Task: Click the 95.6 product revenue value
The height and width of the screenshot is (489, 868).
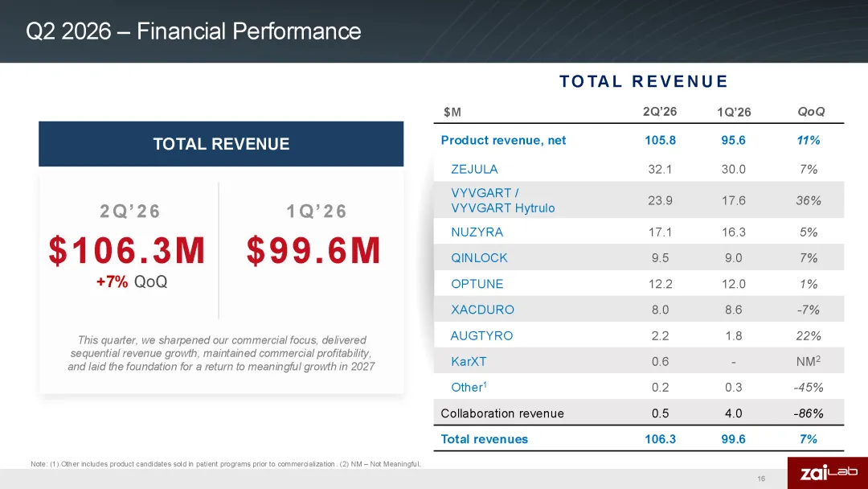Action: (733, 140)
